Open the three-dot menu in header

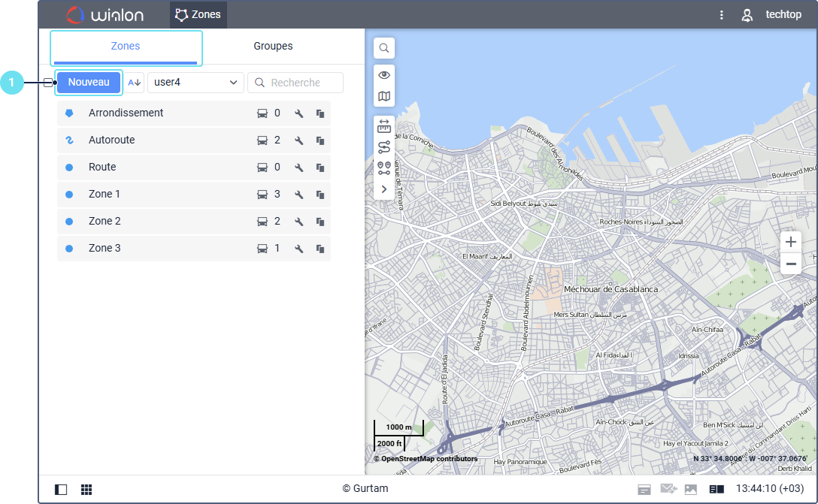tap(722, 15)
